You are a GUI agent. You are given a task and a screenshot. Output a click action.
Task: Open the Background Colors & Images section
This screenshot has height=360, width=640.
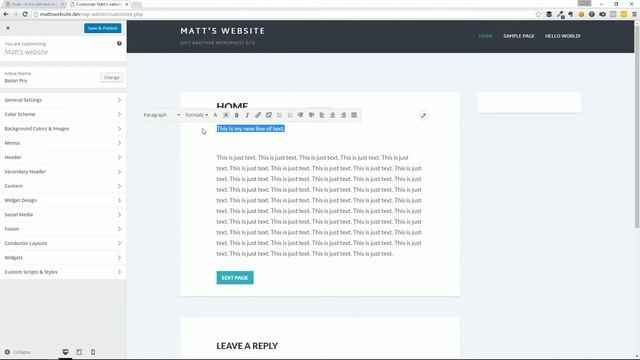click(63, 129)
